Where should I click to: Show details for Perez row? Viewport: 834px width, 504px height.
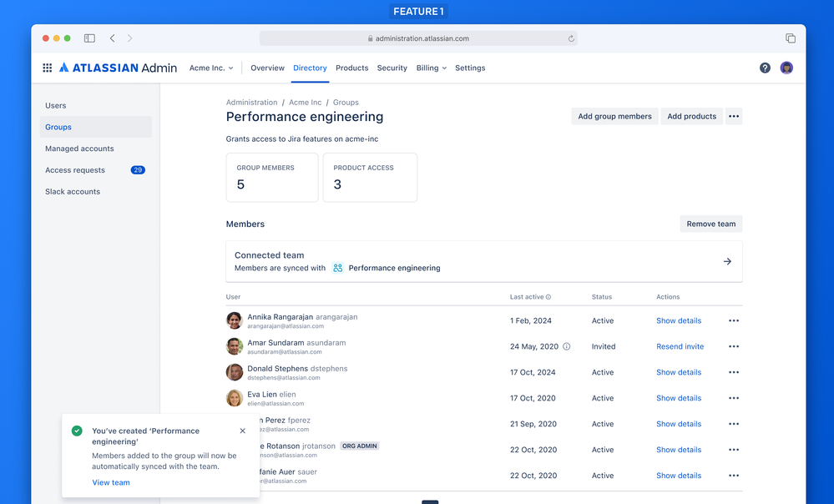(x=679, y=424)
